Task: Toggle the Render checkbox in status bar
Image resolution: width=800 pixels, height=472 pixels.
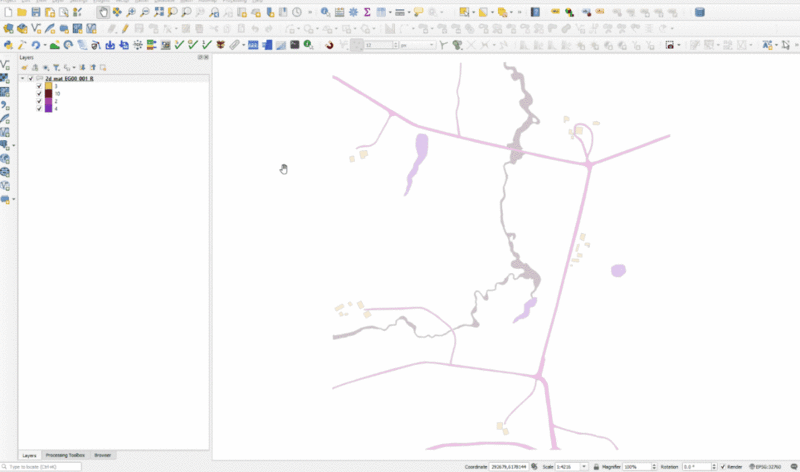Action: coord(723,466)
